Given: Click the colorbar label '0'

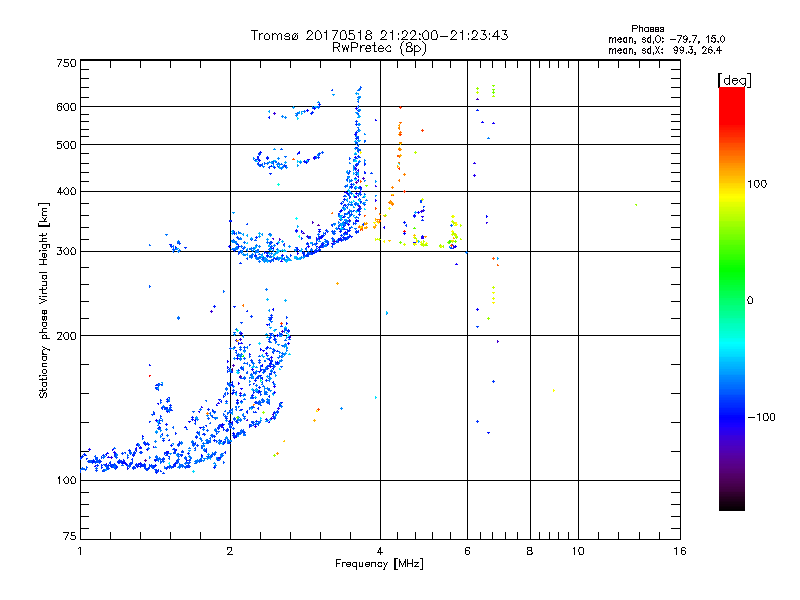Looking at the screenshot, I should tap(750, 301).
